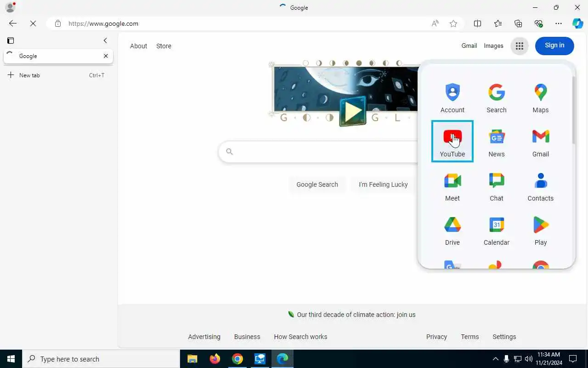The width and height of the screenshot is (588, 368).
Task: Click I'm Feeling Lucky button
Action: [x=383, y=184]
